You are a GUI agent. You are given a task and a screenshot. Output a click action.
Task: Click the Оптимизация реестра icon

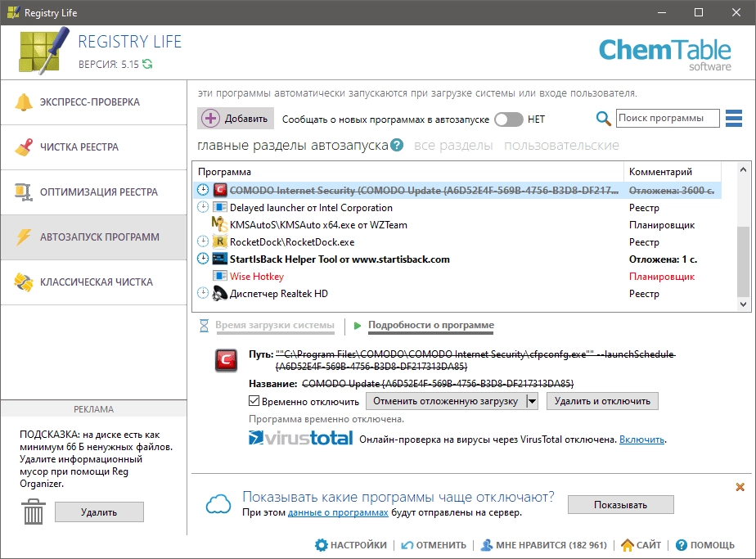point(23,192)
